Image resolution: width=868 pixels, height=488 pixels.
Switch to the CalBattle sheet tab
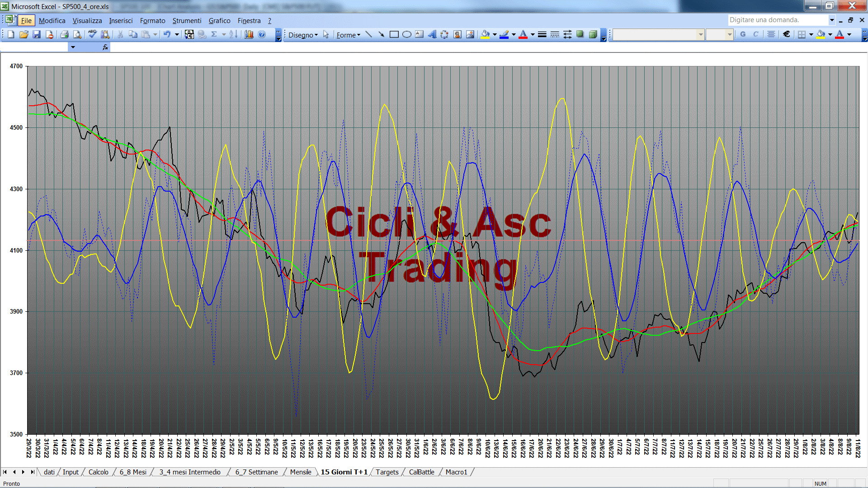pyautogui.click(x=421, y=472)
